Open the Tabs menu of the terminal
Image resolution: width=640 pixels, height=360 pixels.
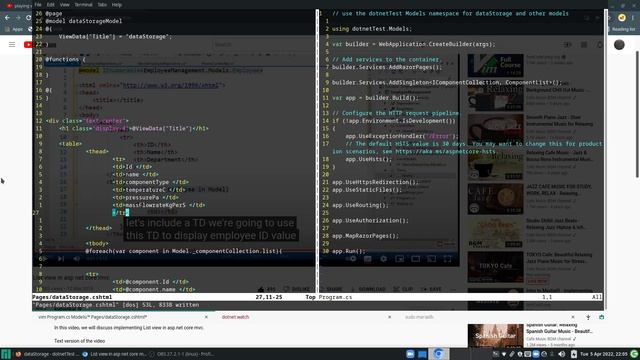(102, 5)
